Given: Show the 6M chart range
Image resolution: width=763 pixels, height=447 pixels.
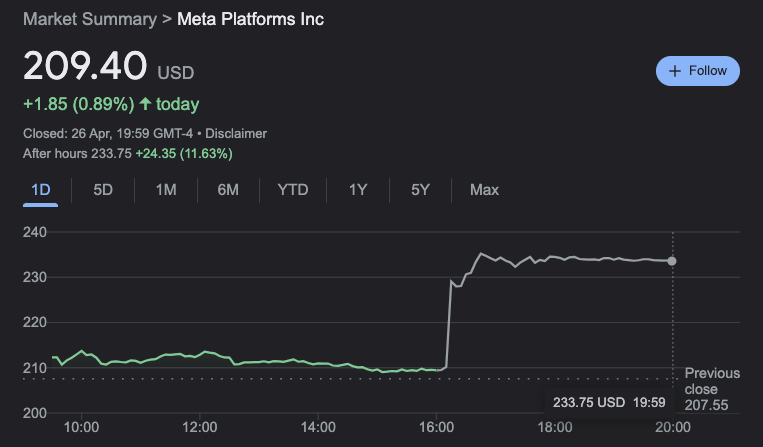Looking at the screenshot, I should point(228,190).
